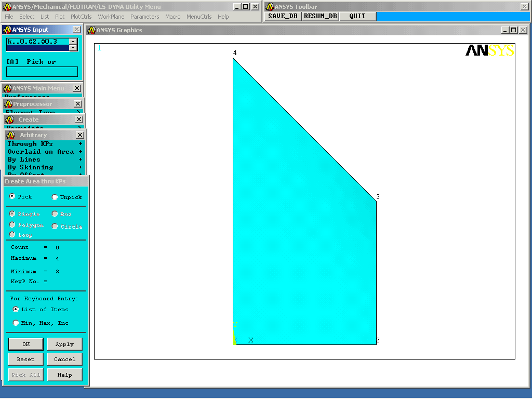The height and width of the screenshot is (399, 532).
Task: Click Reset in the picker dialog
Action: (26, 360)
